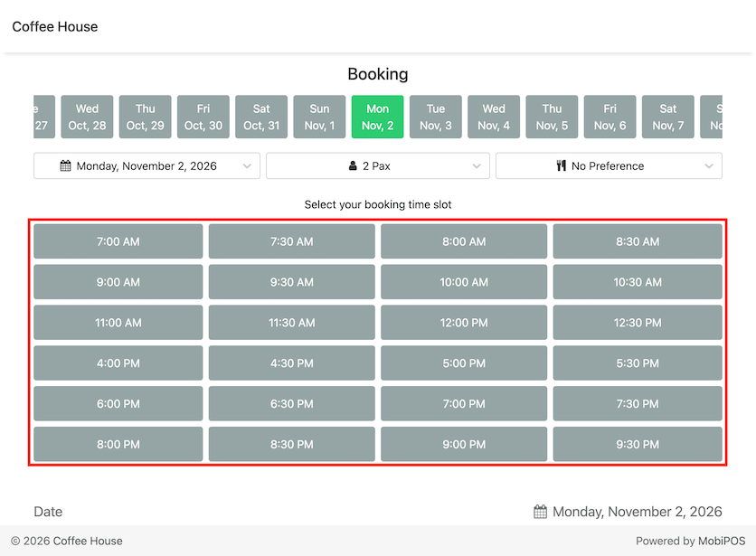Click 'Monday, November 2, 2026' summary value

(x=638, y=512)
